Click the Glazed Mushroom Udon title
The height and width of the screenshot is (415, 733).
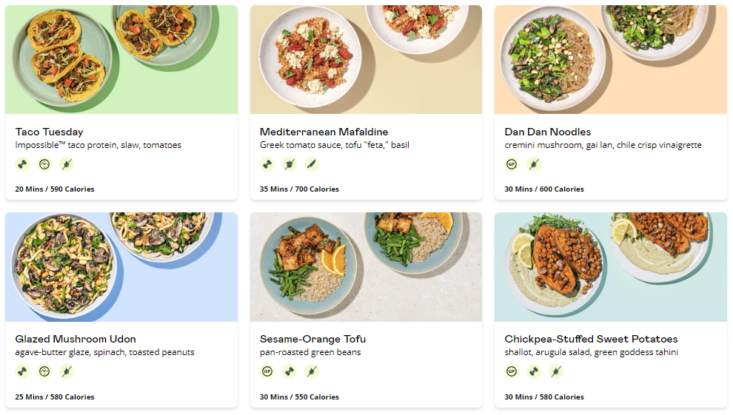(75, 339)
